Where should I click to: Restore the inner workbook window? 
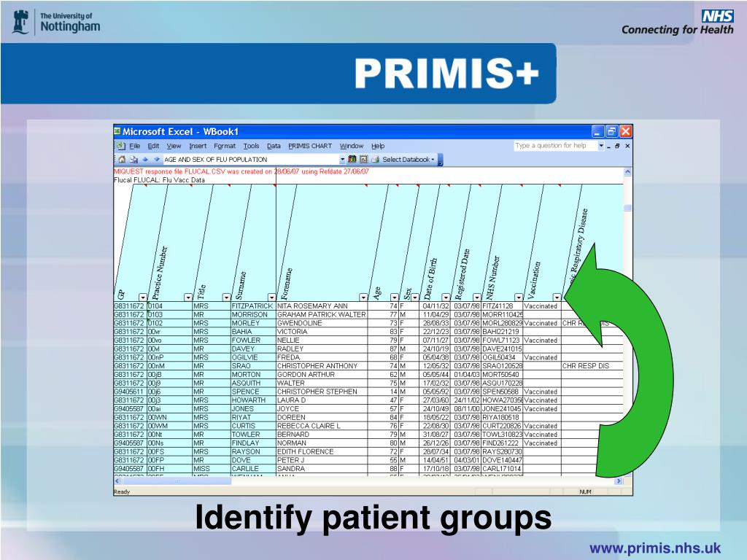[x=617, y=146]
